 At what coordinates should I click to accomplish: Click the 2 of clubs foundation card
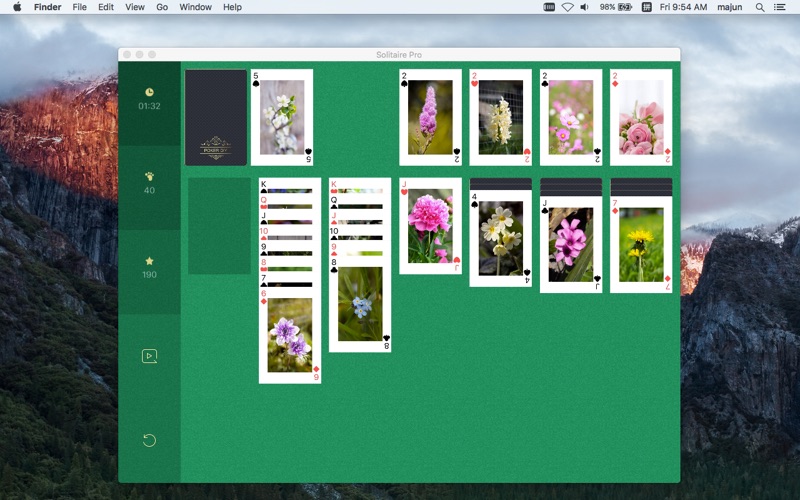coord(571,117)
